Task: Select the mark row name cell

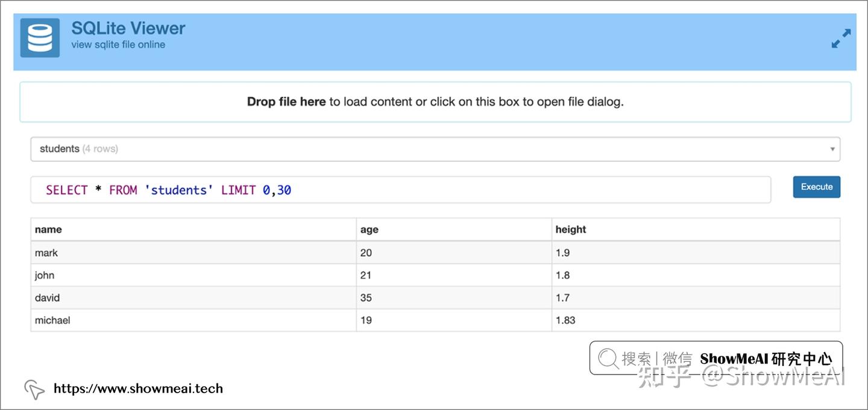Action: click(193, 253)
